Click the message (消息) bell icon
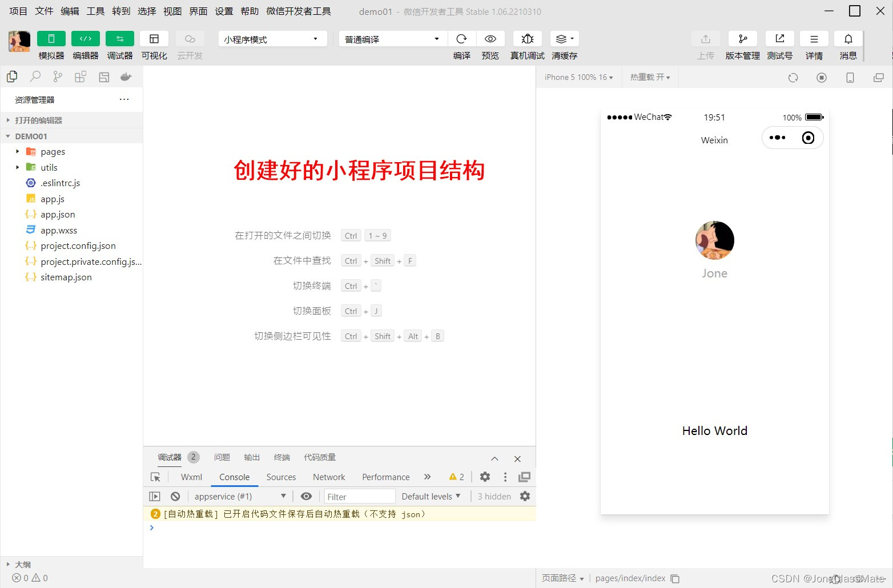This screenshot has height=588, width=893. 848,39
